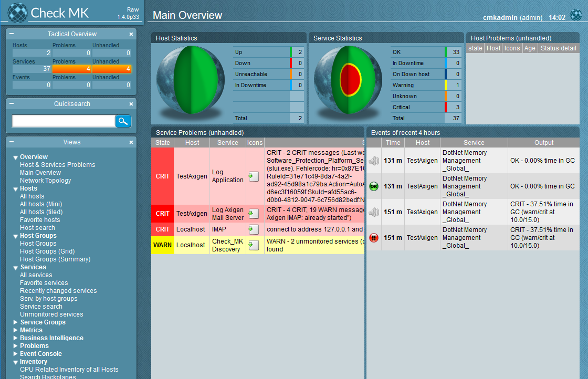Click the Check MK logo icon

pos(17,13)
